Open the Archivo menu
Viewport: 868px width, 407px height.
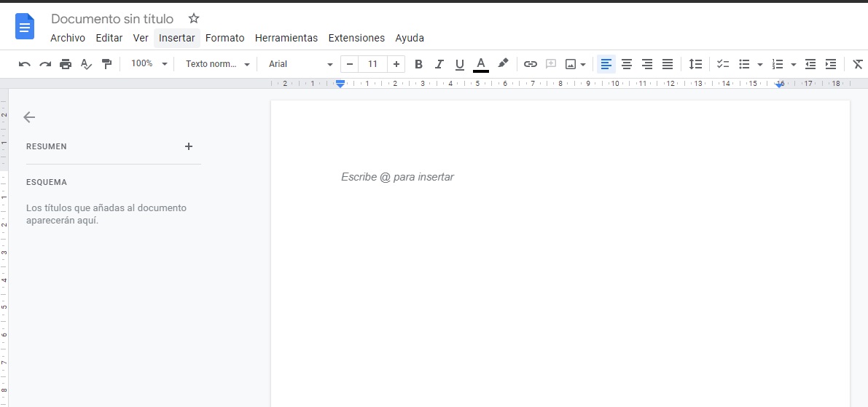68,38
